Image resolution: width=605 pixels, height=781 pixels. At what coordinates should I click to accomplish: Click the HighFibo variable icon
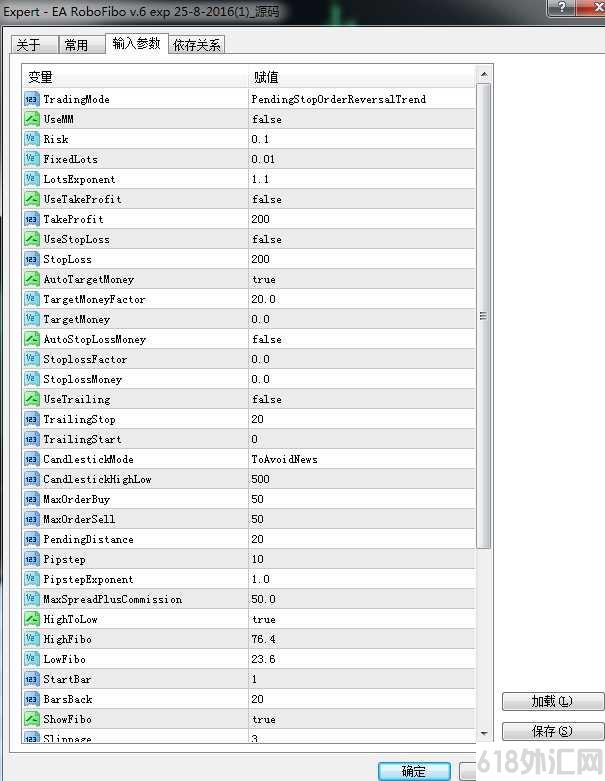[x=31, y=639]
